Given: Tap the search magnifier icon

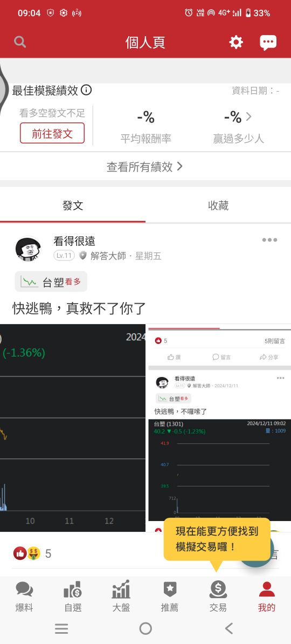Looking at the screenshot, I should coord(20,42).
